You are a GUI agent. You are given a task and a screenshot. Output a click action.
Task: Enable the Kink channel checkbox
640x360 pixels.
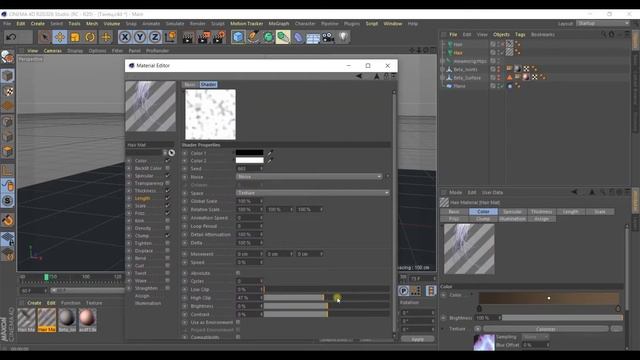click(x=167, y=221)
